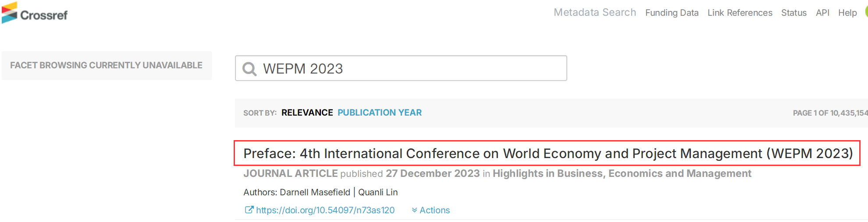This screenshot has height=222, width=868.
Task: Click the Facet Browsing Currently Unavailable panel
Action: [107, 66]
